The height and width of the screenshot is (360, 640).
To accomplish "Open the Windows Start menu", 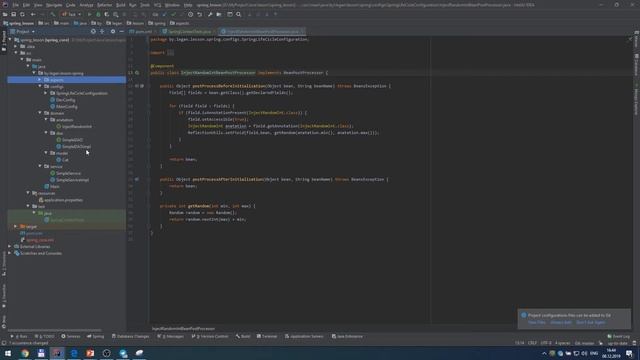I will [x=8, y=353].
